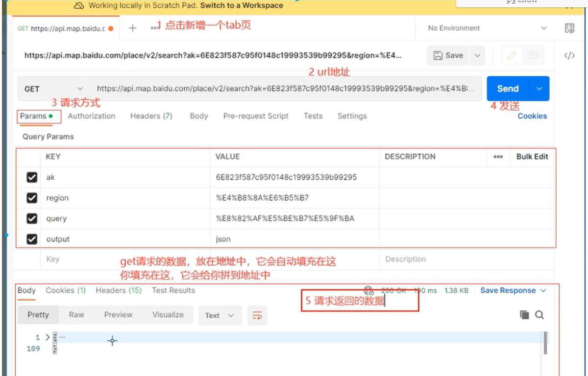Screen dimensions: 588x376
Task: Click Bulk Edit
Action: pos(532,157)
